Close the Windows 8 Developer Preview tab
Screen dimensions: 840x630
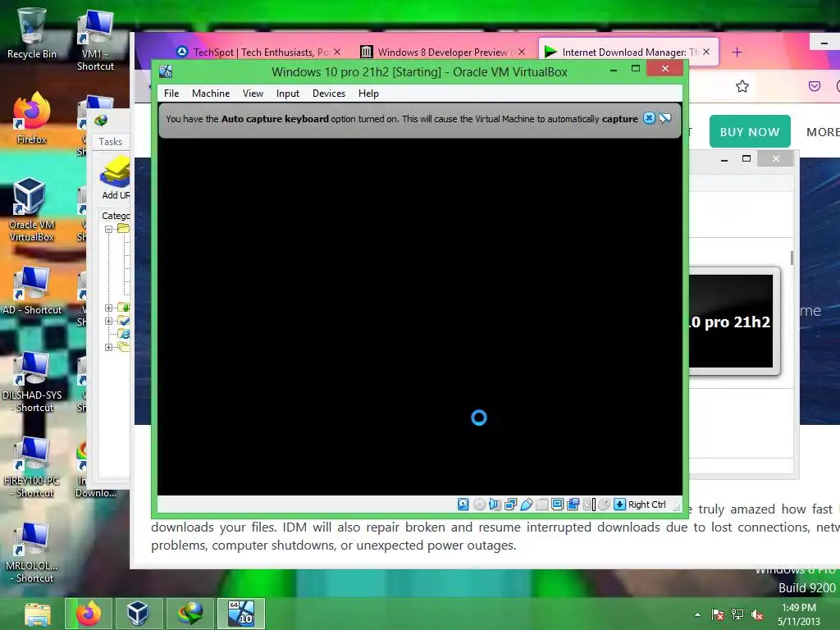(521, 52)
